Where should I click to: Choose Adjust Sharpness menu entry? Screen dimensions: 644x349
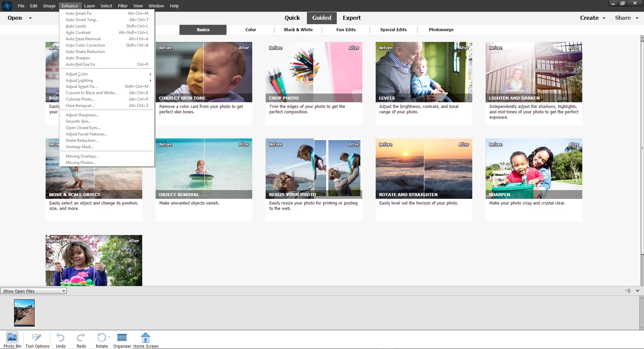coord(107,115)
